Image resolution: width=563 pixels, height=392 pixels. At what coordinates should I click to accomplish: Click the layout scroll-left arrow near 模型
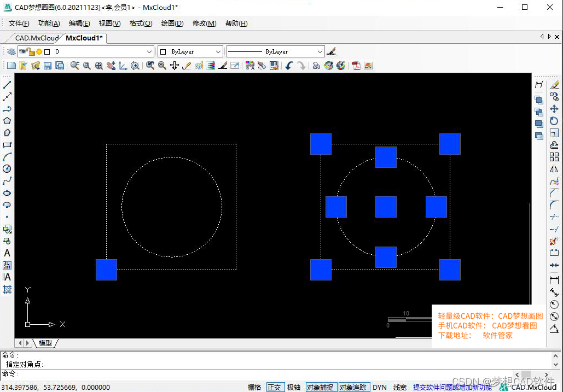pyautogui.click(x=20, y=343)
